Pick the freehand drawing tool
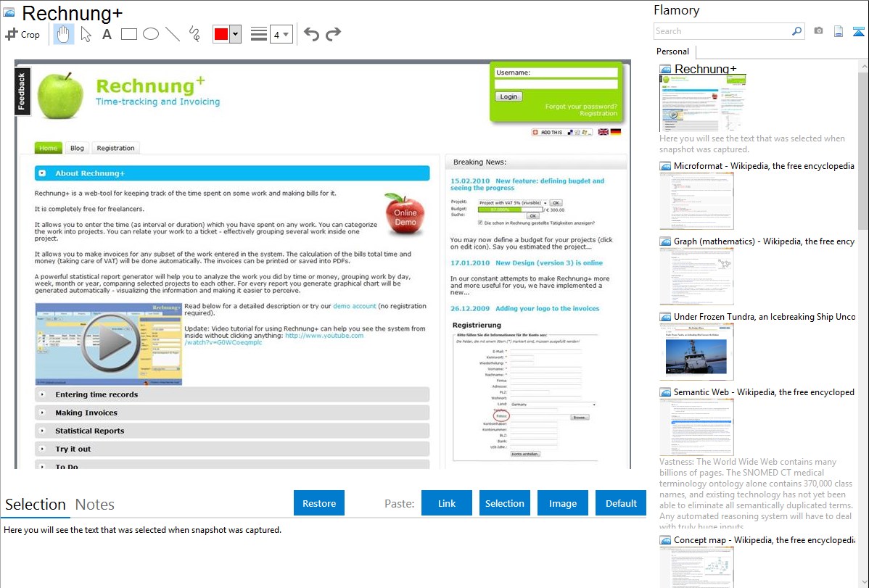 click(x=194, y=34)
